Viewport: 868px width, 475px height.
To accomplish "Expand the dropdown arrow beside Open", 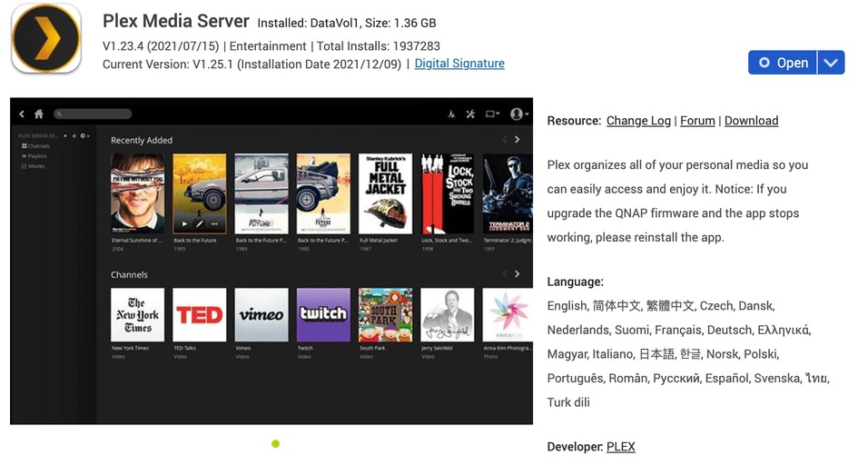I will 831,63.
